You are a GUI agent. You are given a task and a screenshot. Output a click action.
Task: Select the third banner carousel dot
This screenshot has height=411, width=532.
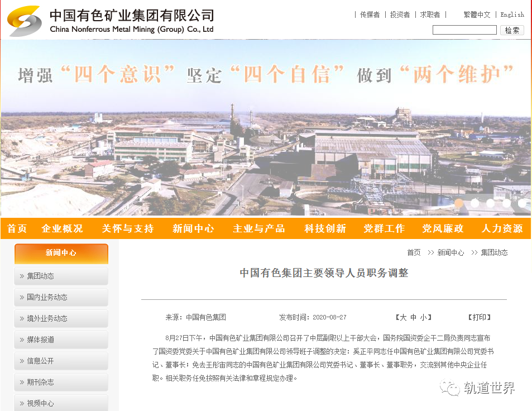point(490,203)
